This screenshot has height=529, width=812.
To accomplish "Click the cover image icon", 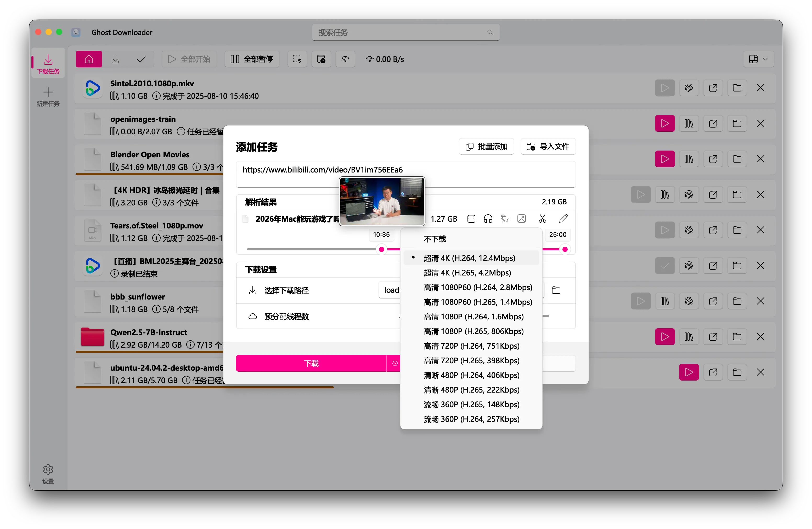I will [522, 219].
